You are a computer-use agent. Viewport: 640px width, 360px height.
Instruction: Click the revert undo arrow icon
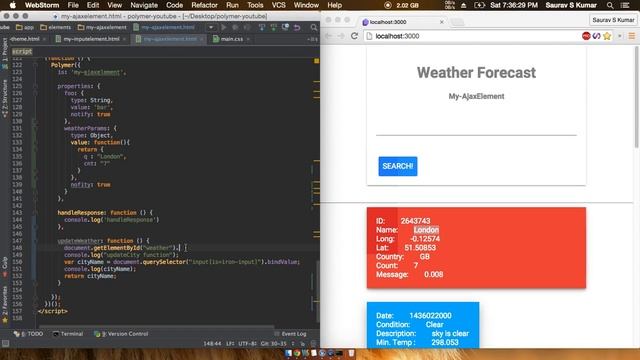tap(297, 27)
